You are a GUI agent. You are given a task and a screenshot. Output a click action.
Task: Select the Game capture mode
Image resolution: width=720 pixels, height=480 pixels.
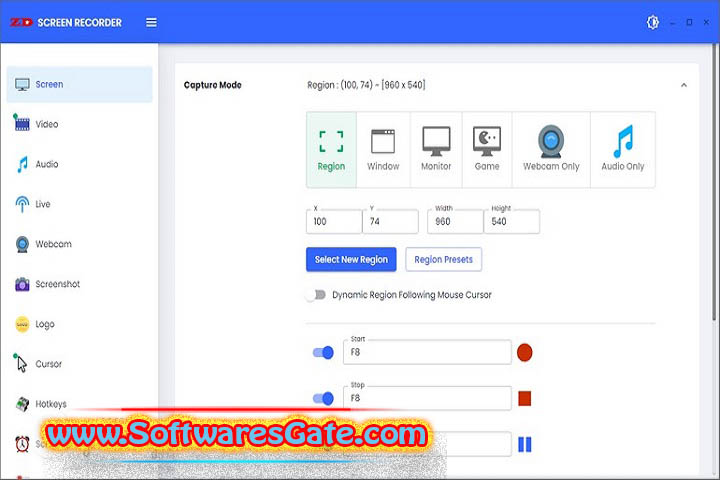[487, 149]
